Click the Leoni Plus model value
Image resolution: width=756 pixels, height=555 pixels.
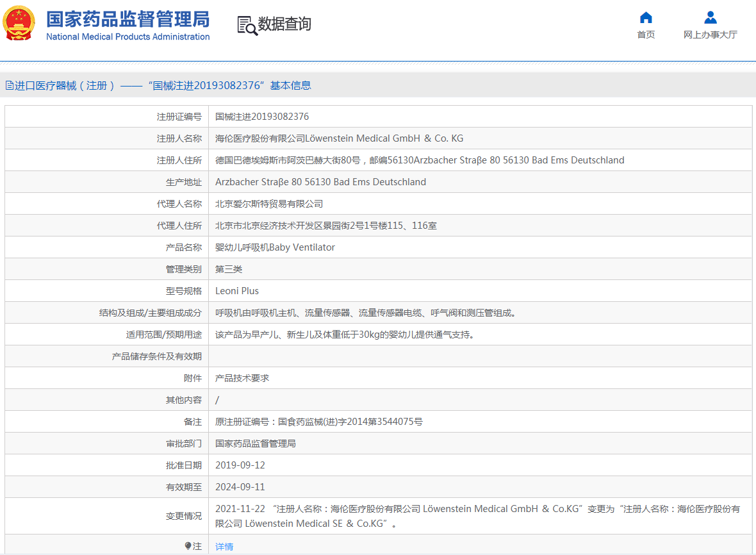click(237, 291)
